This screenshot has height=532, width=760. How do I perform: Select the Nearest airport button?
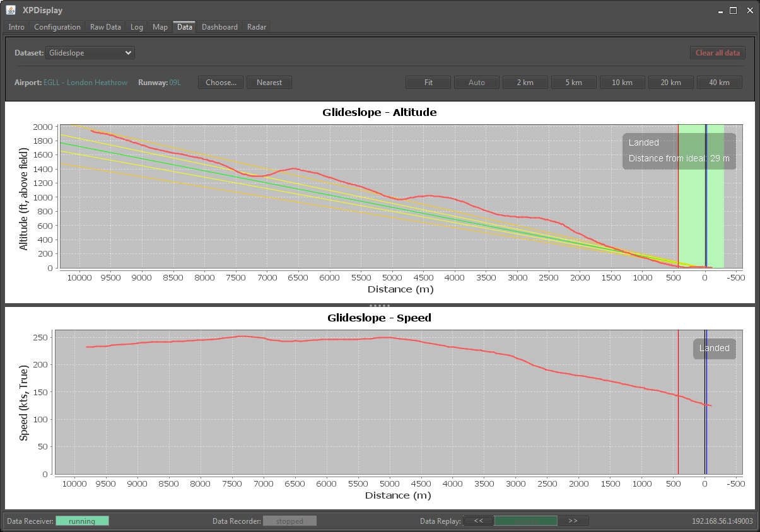269,83
